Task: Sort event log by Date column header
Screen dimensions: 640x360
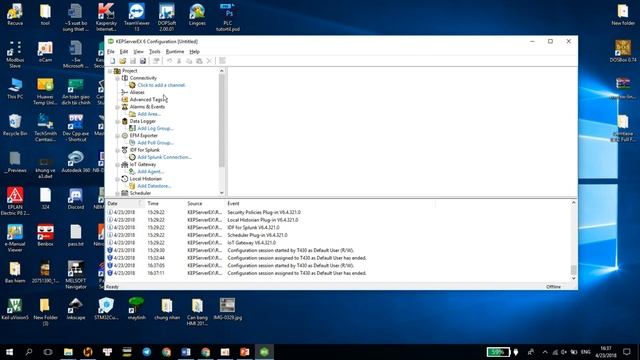Action: [125, 203]
